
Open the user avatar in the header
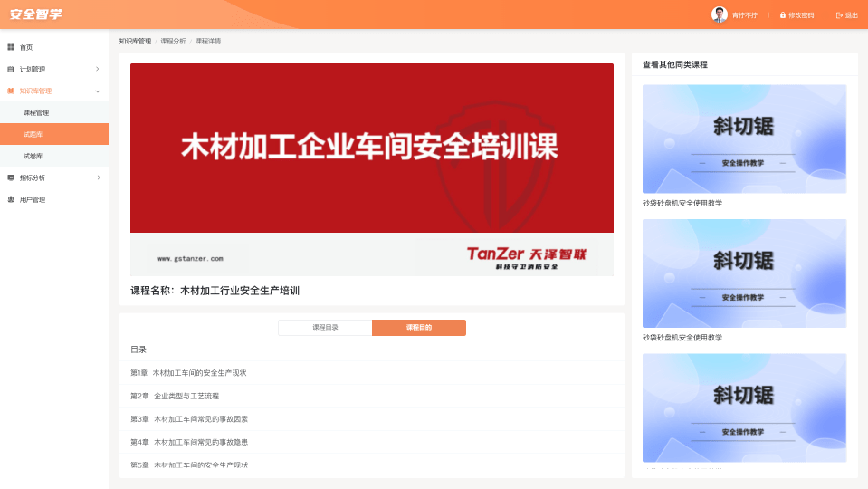pos(720,14)
